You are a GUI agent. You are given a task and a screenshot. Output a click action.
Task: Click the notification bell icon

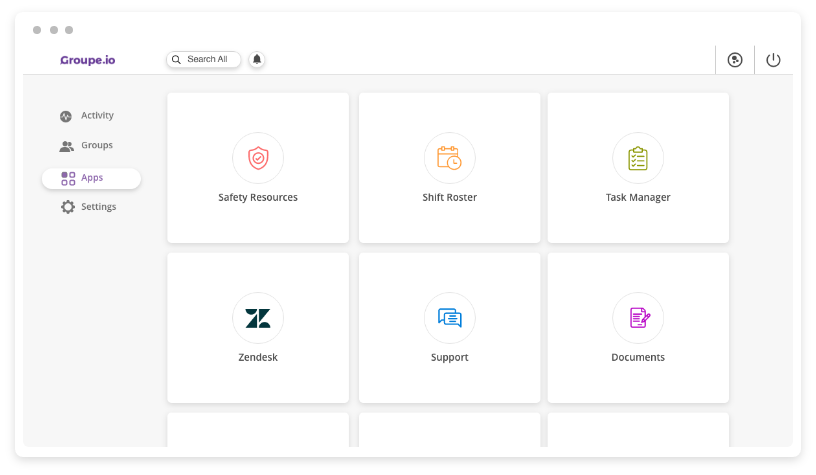coord(257,59)
